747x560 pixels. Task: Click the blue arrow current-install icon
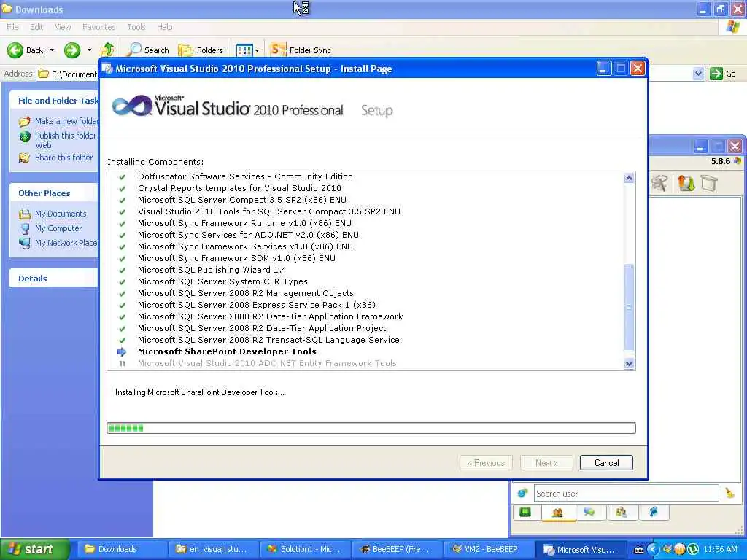pos(122,351)
